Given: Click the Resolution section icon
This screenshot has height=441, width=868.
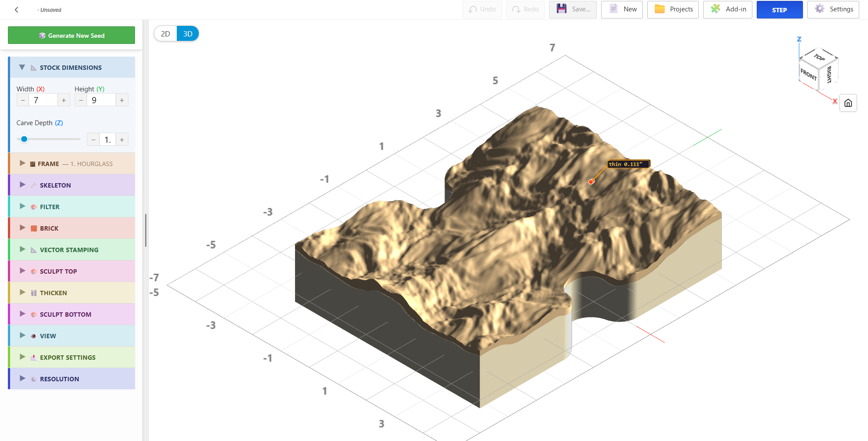Looking at the screenshot, I should tap(33, 379).
